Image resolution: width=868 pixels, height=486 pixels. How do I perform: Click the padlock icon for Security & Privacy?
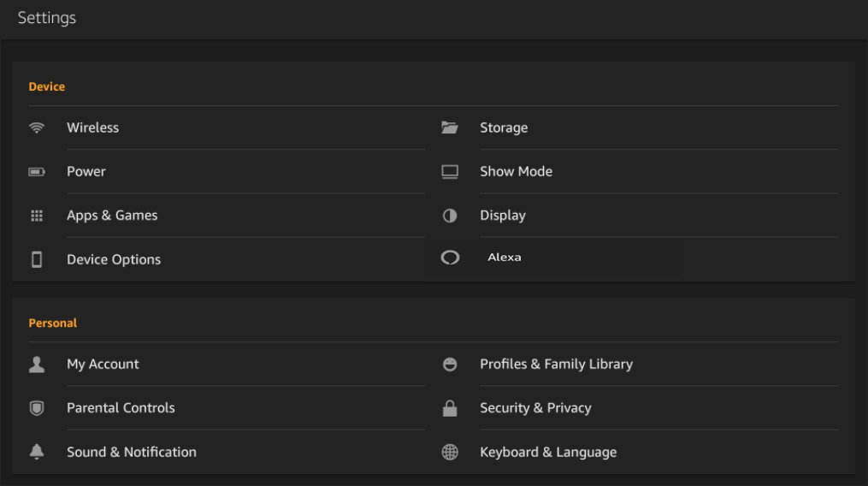(450, 408)
